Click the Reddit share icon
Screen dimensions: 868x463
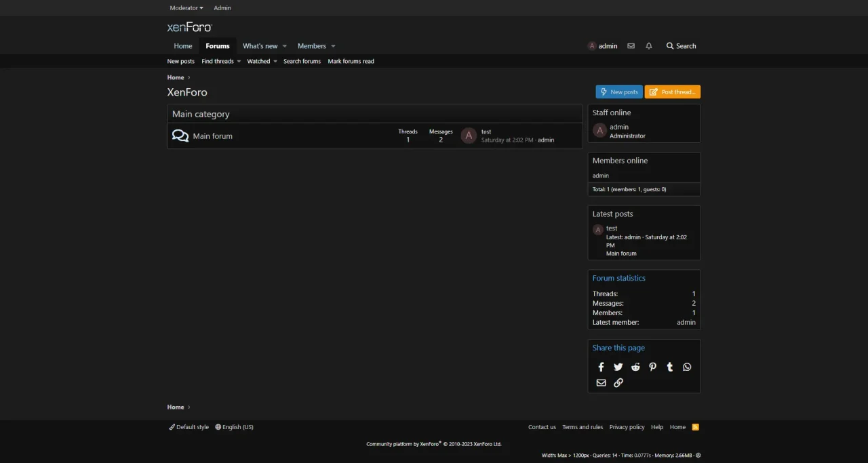coord(635,367)
